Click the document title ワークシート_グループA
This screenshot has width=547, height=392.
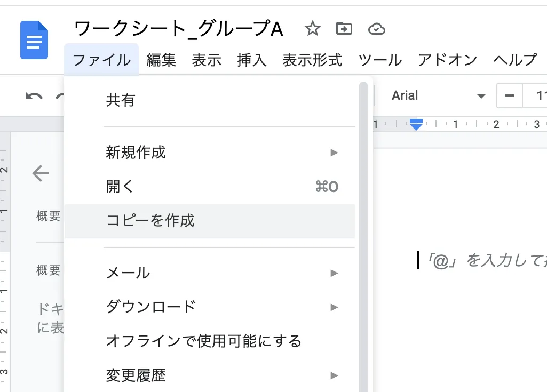pos(178,29)
